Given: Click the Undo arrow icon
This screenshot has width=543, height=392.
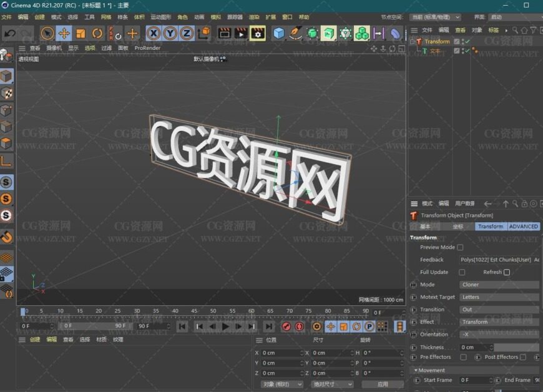Looking at the screenshot, I should tap(9, 33).
